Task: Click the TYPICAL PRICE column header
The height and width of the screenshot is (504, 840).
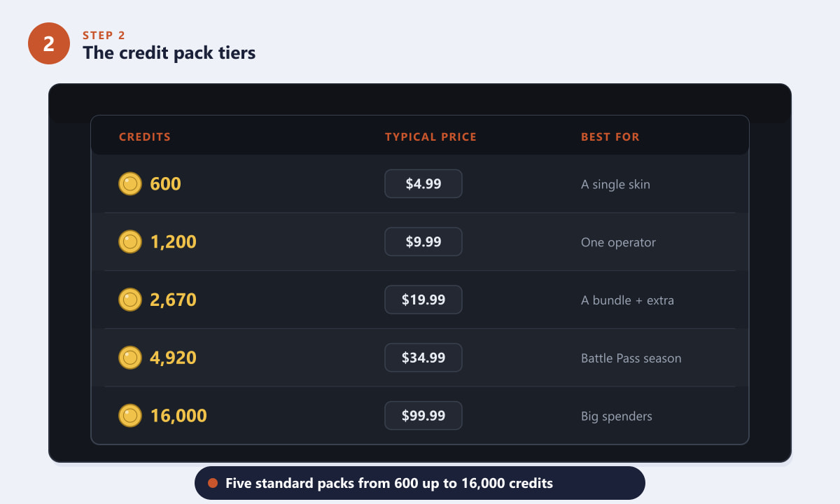Action: coord(430,137)
